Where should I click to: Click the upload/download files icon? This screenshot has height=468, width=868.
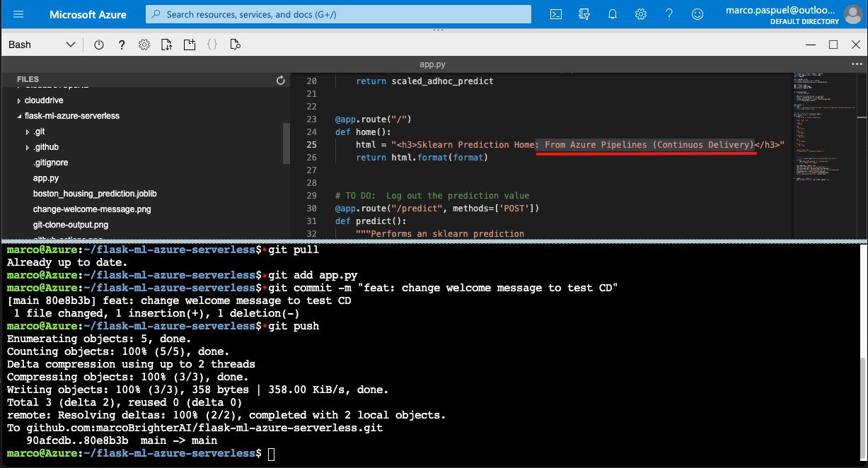pos(167,45)
